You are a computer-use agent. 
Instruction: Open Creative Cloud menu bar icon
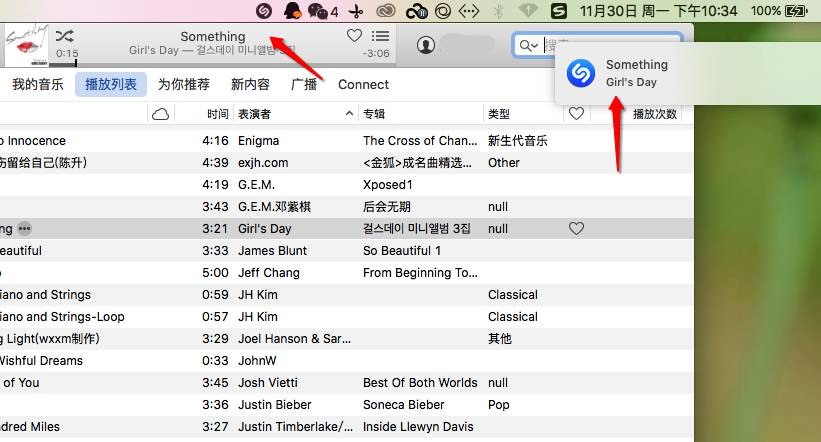pyautogui.click(x=386, y=10)
